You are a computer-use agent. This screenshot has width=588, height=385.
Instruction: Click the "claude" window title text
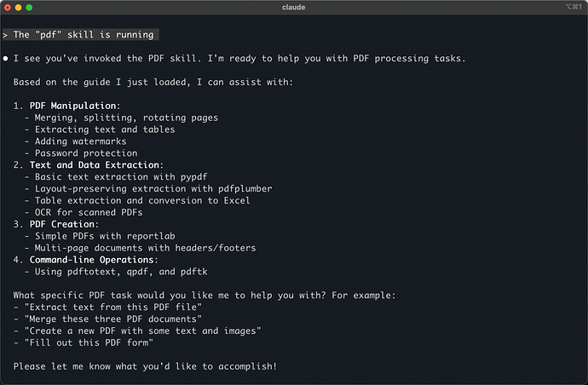click(295, 8)
